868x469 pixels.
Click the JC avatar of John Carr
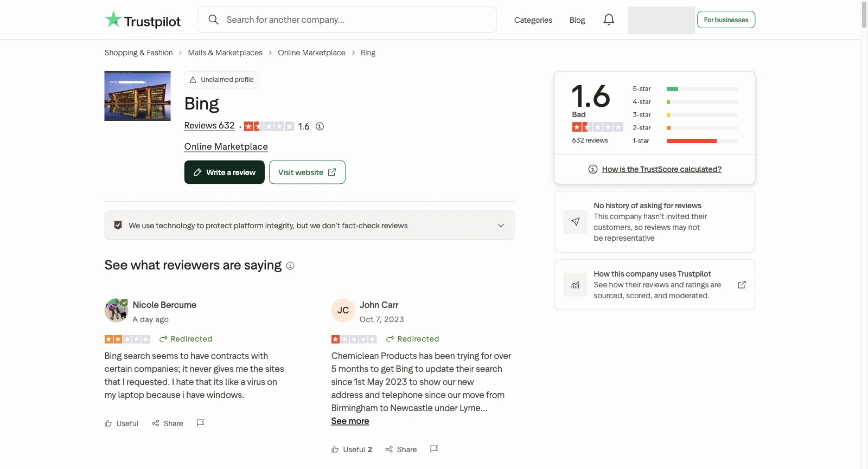[343, 310]
